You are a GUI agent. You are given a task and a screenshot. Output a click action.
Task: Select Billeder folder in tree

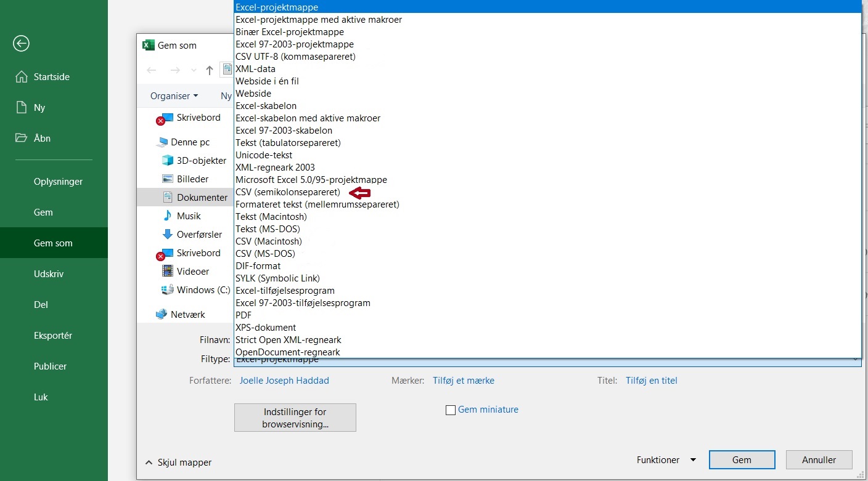[x=192, y=179]
